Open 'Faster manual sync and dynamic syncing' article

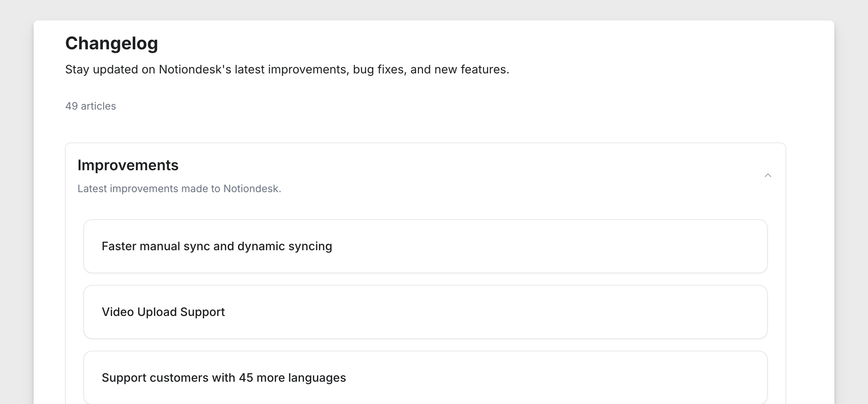(x=425, y=246)
